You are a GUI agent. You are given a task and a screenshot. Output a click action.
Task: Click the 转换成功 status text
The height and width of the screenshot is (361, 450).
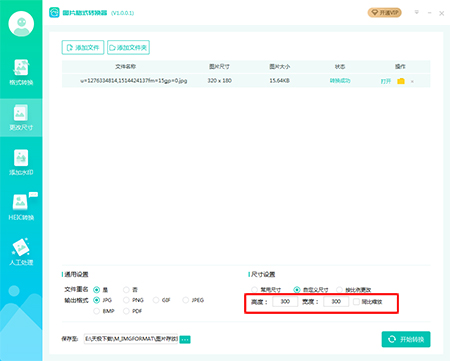pos(340,81)
